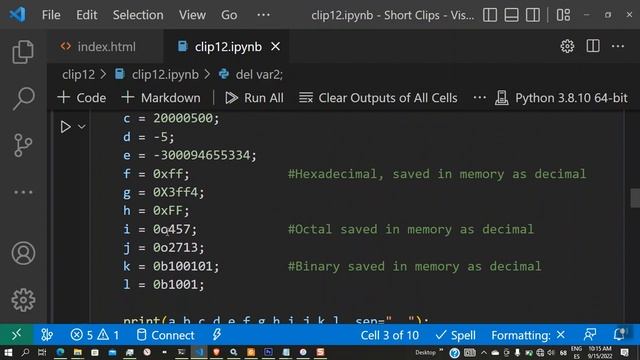Image resolution: width=640 pixels, height=360 pixels.
Task: Run All notebook cells
Action: tap(254, 98)
